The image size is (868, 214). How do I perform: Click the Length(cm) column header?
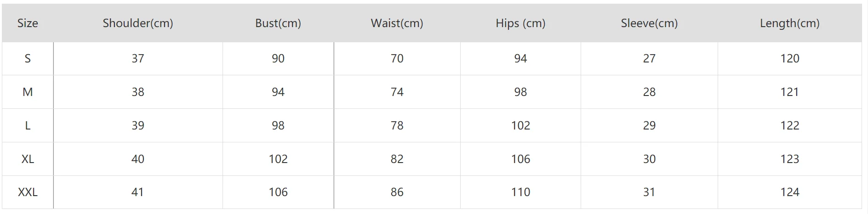coord(789,23)
